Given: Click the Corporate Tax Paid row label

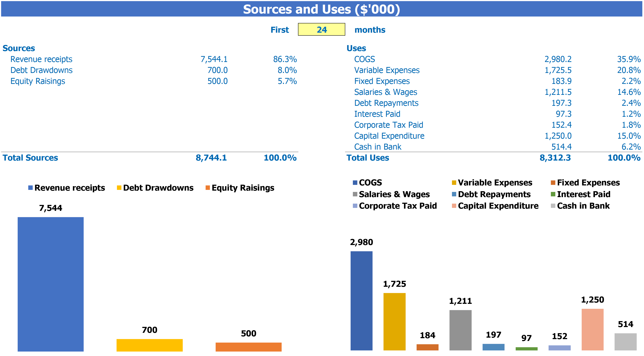Looking at the screenshot, I should pyautogui.click(x=389, y=125).
